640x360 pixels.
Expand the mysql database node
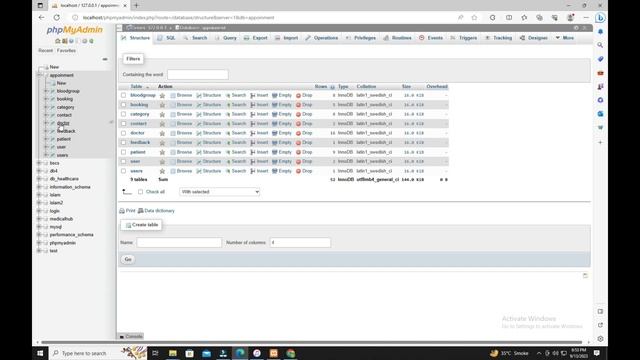coord(40,227)
